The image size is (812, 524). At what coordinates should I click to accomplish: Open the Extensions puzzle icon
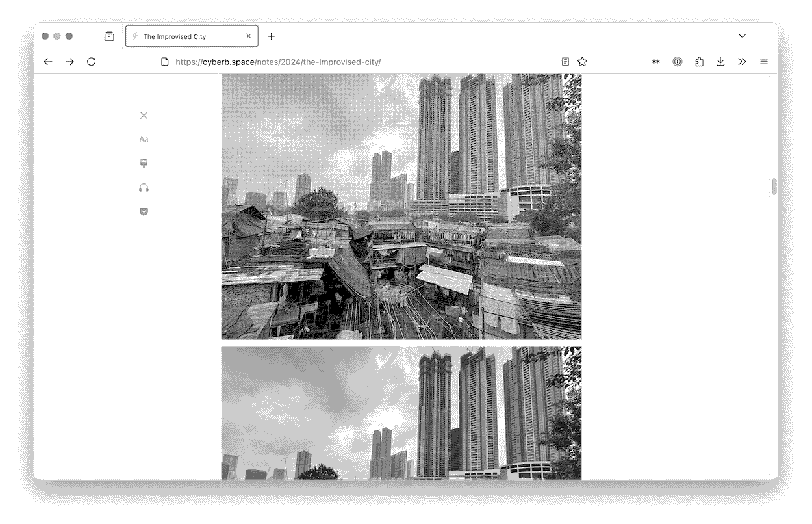(x=699, y=62)
